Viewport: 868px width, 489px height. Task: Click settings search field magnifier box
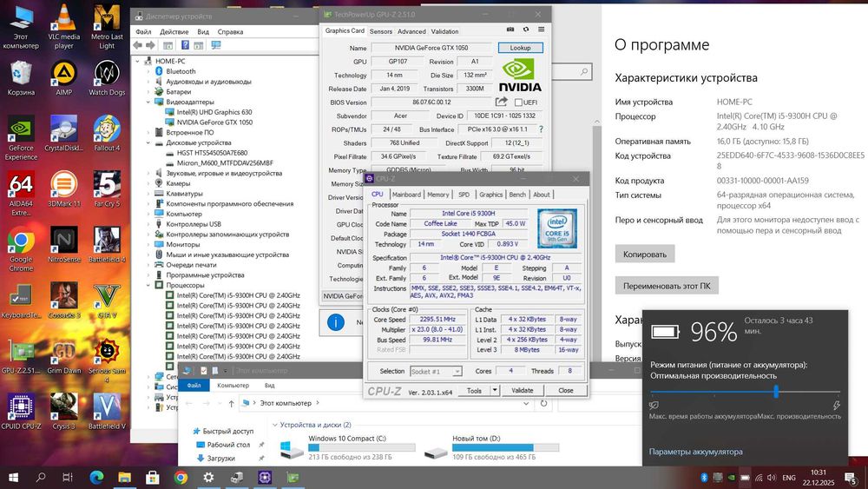pos(584,71)
